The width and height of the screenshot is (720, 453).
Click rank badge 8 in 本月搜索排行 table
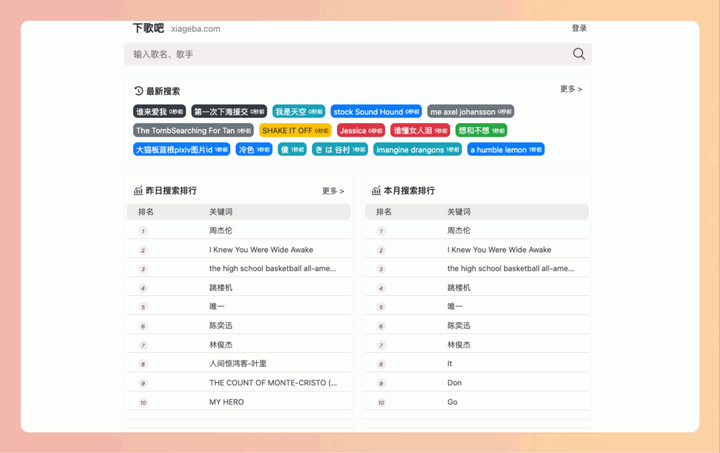click(x=381, y=364)
